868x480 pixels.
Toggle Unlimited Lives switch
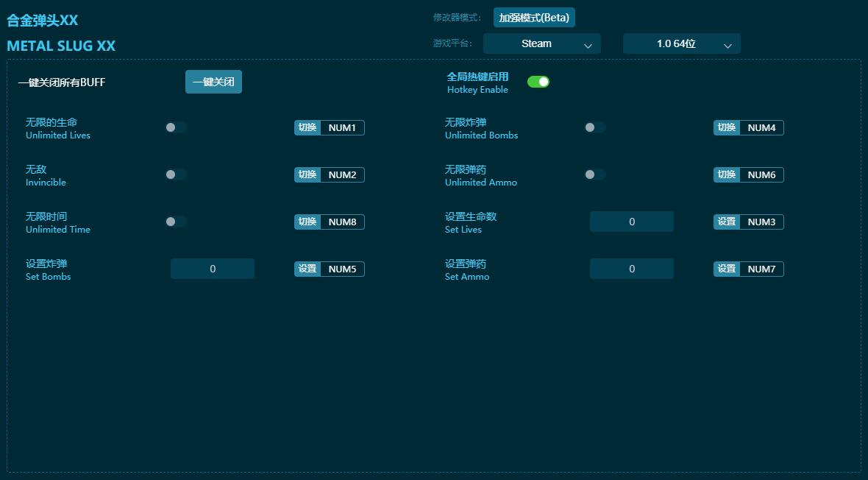coord(176,127)
